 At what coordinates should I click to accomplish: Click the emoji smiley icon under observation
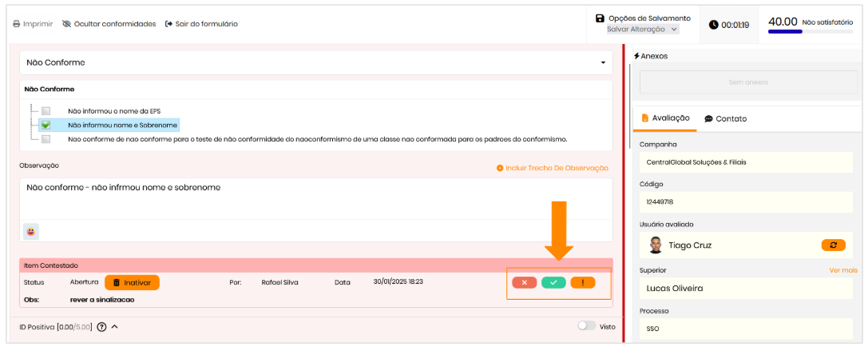(30, 231)
